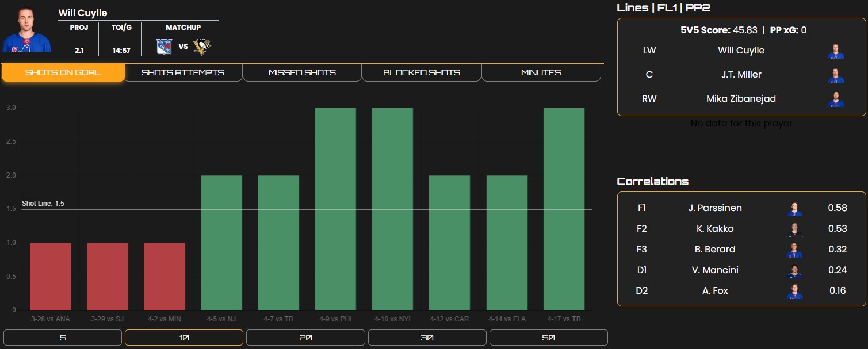Click the red bar for 3-28 vs ANA
This screenshot has width=868, height=349.
click(51, 277)
